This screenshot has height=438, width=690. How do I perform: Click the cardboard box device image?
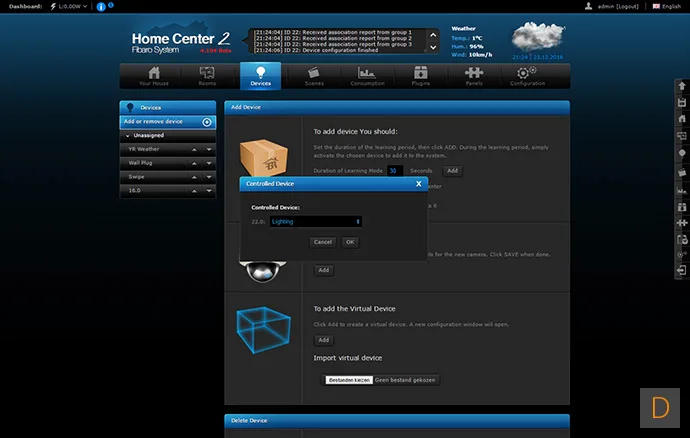264,158
